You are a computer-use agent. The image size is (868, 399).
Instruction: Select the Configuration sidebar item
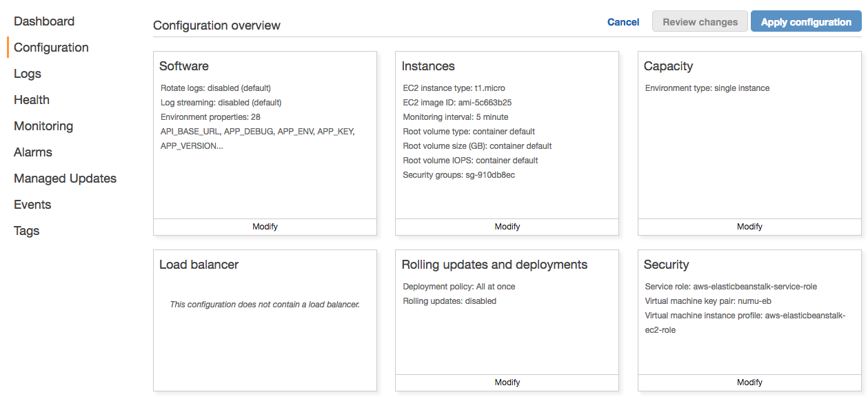coord(50,48)
